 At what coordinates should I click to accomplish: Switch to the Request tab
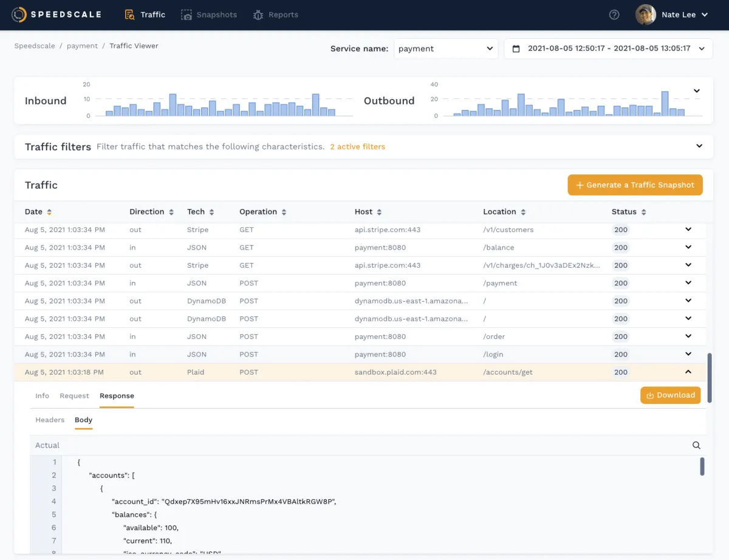[74, 395]
